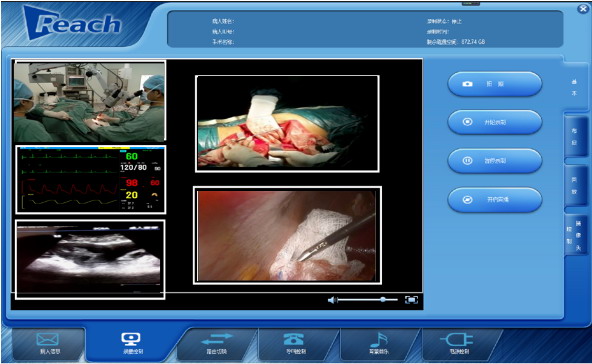Open the camera control vertical side tab
592x364 pixels.
tap(575, 235)
